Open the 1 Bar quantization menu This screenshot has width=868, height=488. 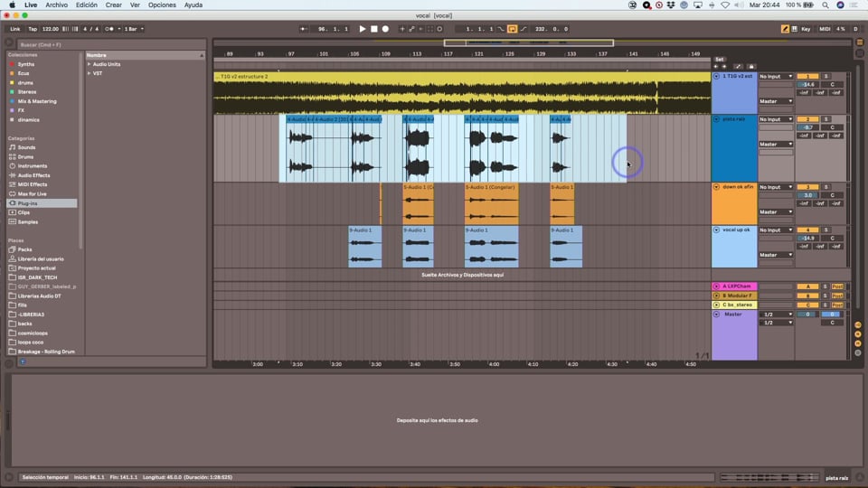pos(134,29)
